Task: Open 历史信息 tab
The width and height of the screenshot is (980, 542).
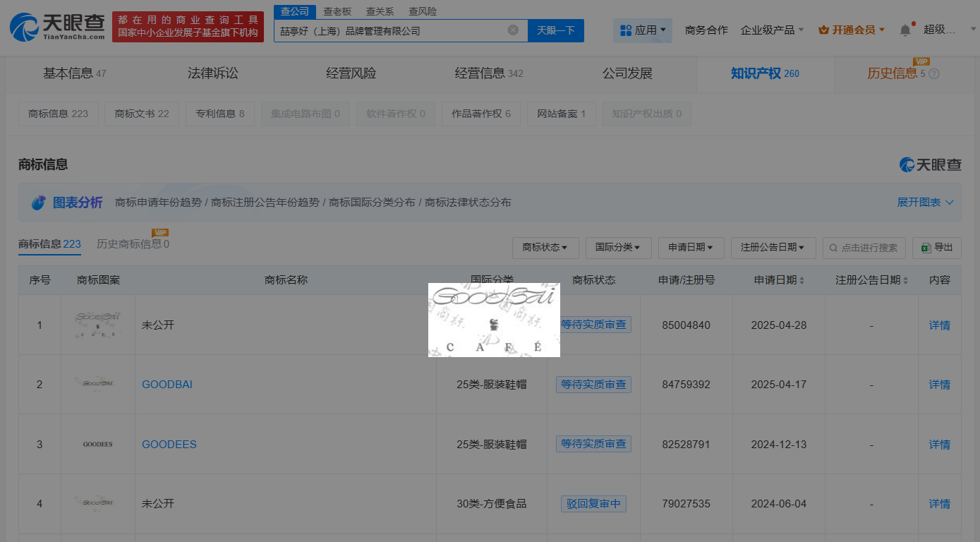Action: pyautogui.click(x=896, y=73)
